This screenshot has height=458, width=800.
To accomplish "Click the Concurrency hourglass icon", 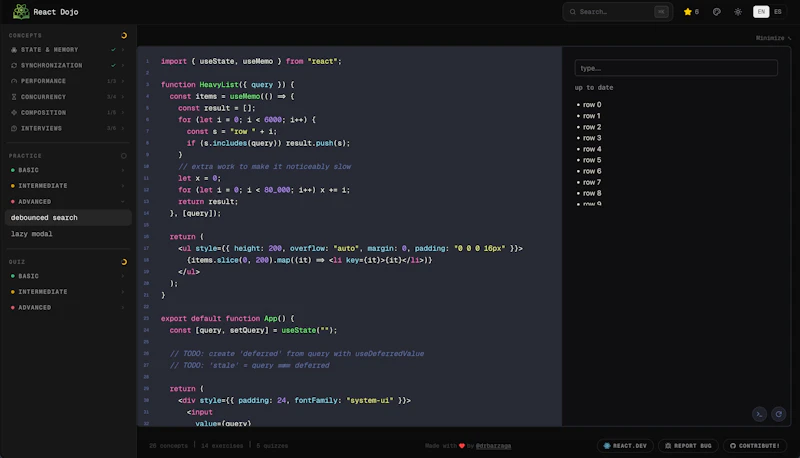I will 14,97.
